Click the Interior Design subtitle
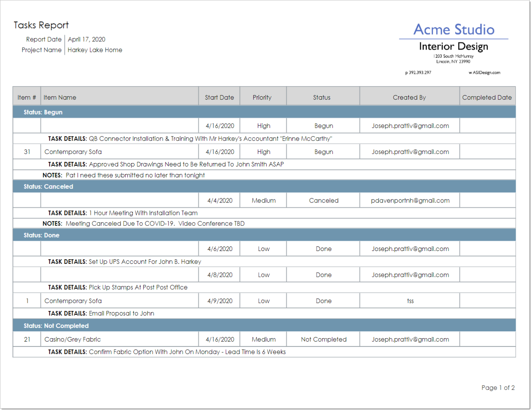 [x=454, y=46]
